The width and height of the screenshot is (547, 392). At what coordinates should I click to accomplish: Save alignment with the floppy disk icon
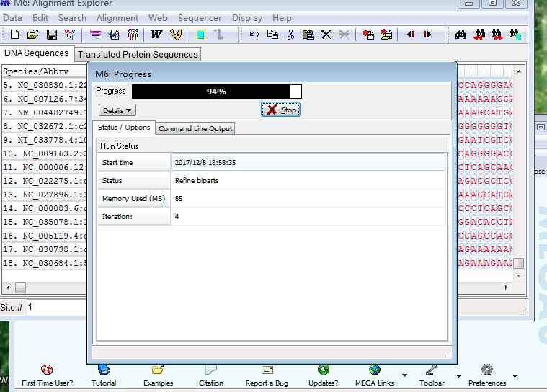pyautogui.click(x=52, y=35)
